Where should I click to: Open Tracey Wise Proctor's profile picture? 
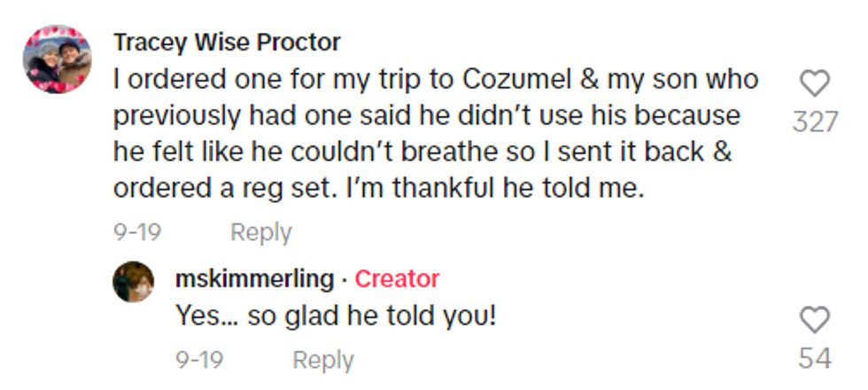[58, 58]
